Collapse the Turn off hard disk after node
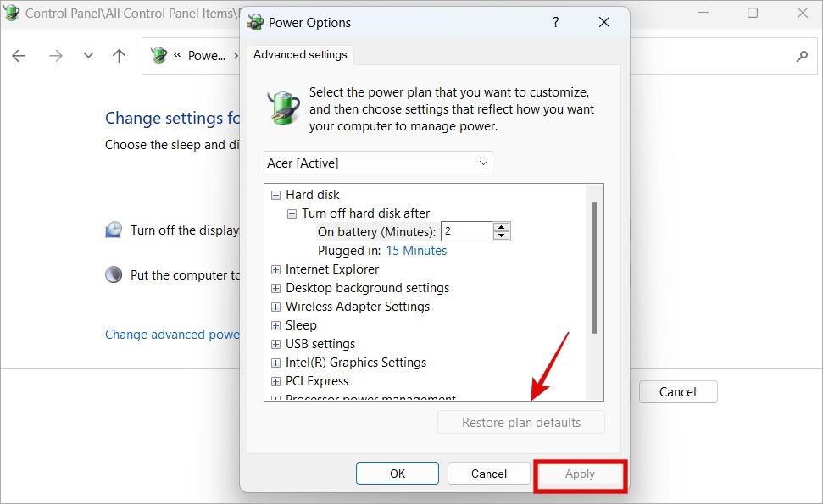Image resolution: width=823 pixels, height=504 pixels. (x=292, y=214)
